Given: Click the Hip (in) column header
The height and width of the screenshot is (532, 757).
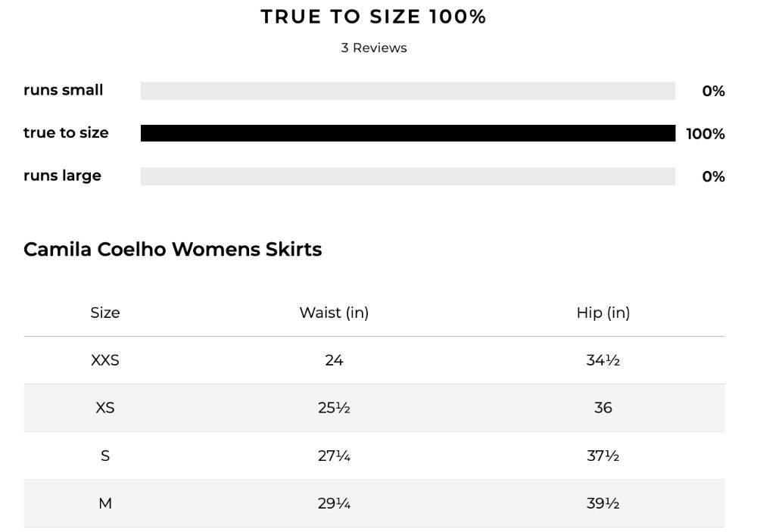Looking at the screenshot, I should (603, 313).
